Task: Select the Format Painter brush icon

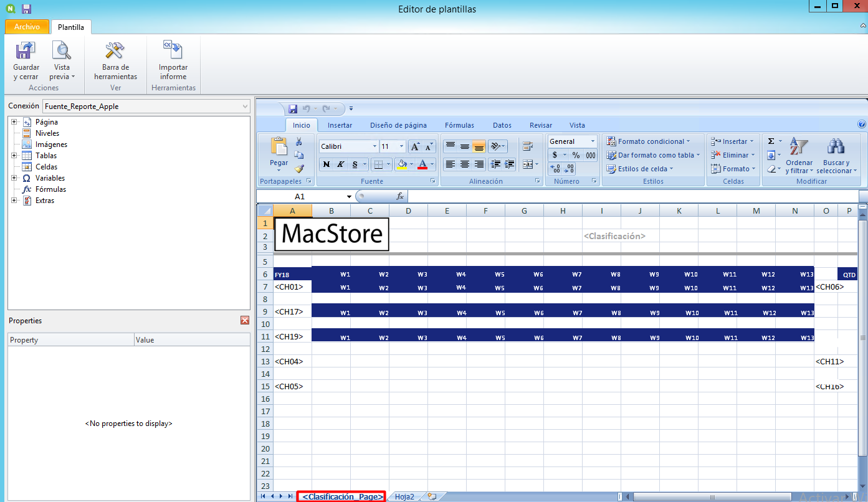Action: 299,168
